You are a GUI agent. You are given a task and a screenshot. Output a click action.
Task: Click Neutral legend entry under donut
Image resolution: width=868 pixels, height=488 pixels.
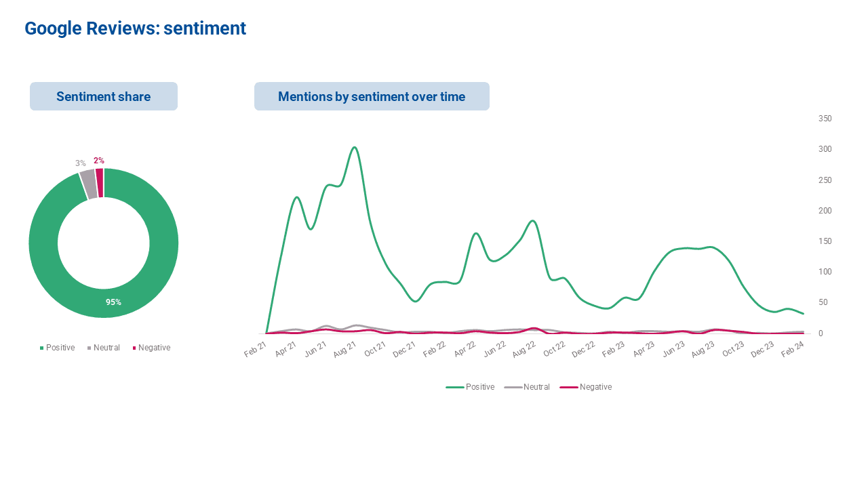coord(104,348)
